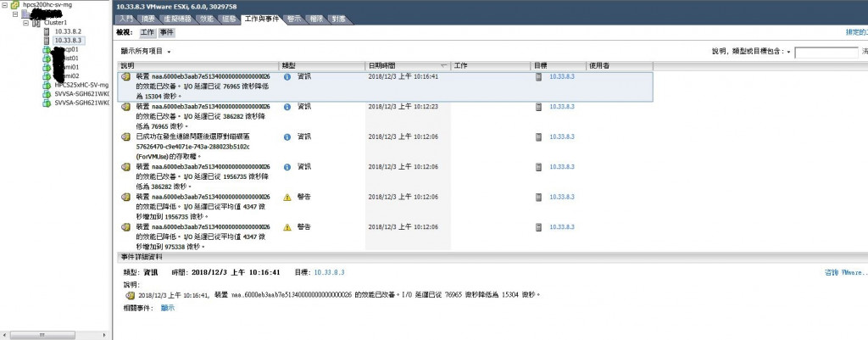Switch to the 權限 tab

click(317, 20)
